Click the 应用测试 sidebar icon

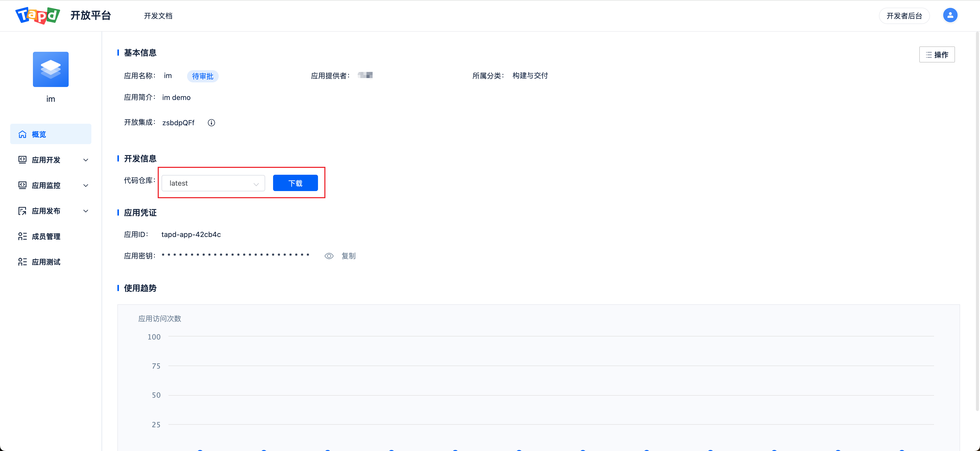[22, 262]
